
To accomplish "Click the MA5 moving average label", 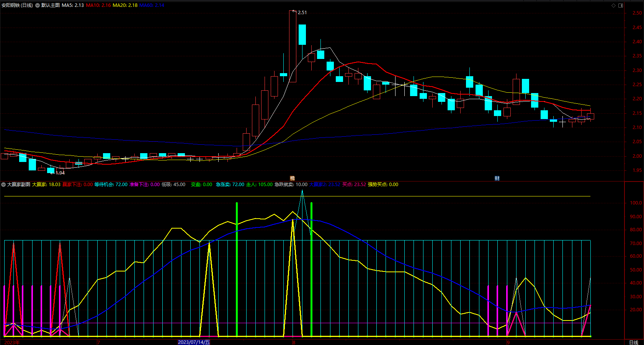I will (73, 5).
